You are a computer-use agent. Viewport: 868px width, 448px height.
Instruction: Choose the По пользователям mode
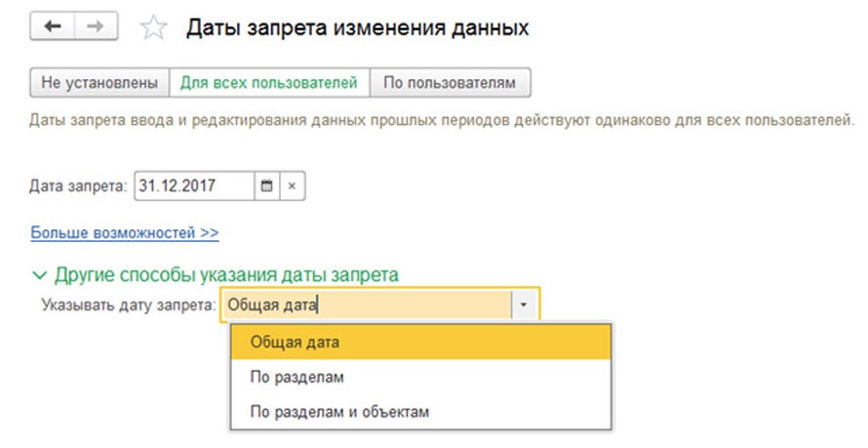pos(450,83)
